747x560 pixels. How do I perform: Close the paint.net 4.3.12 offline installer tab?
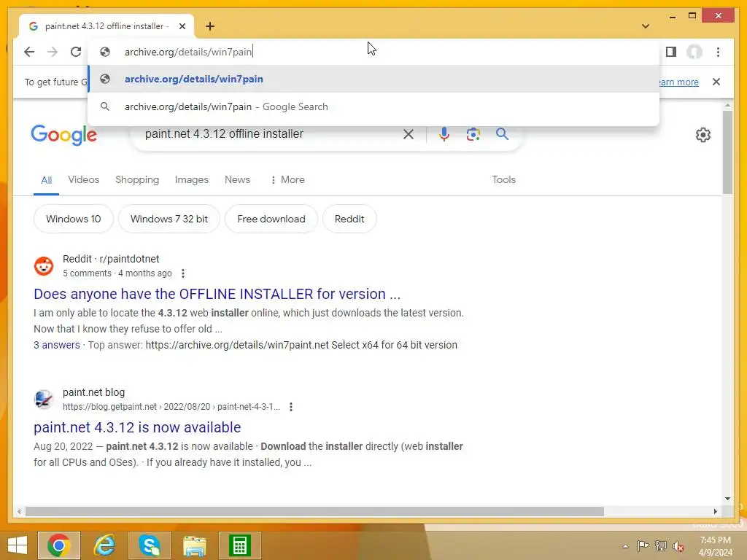pyautogui.click(x=182, y=26)
